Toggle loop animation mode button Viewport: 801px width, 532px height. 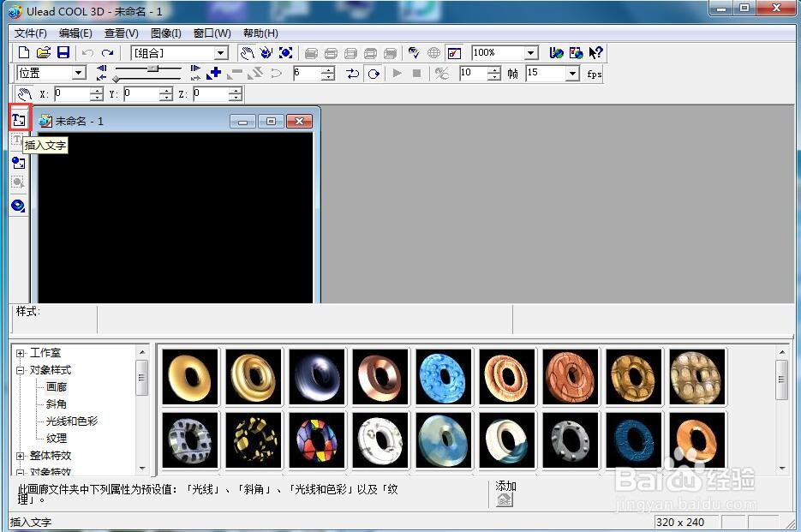[x=374, y=74]
